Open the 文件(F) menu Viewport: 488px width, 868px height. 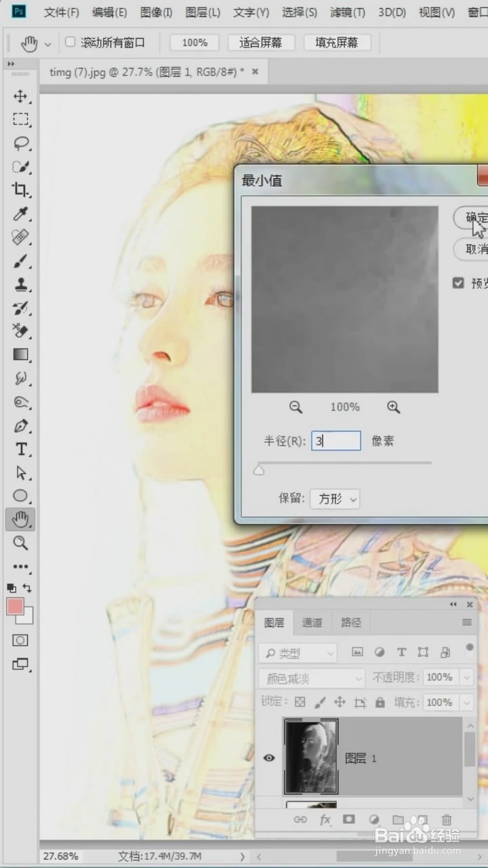[62, 12]
